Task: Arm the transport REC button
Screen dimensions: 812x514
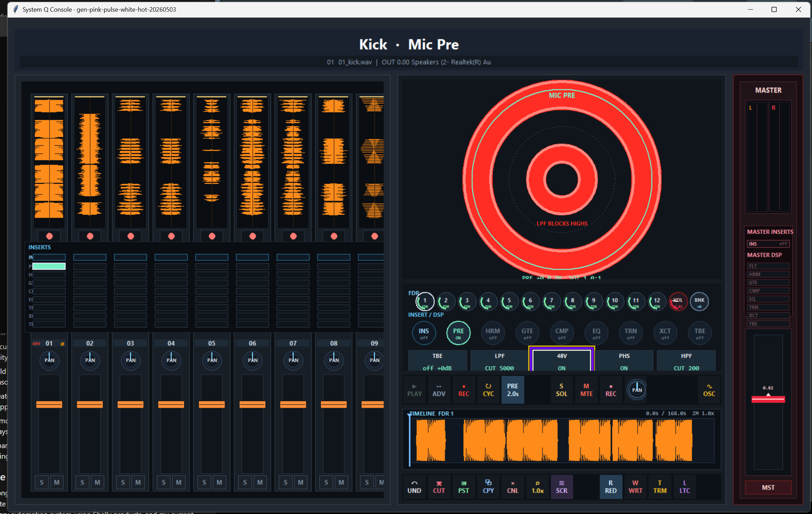Action: pyautogui.click(x=463, y=390)
